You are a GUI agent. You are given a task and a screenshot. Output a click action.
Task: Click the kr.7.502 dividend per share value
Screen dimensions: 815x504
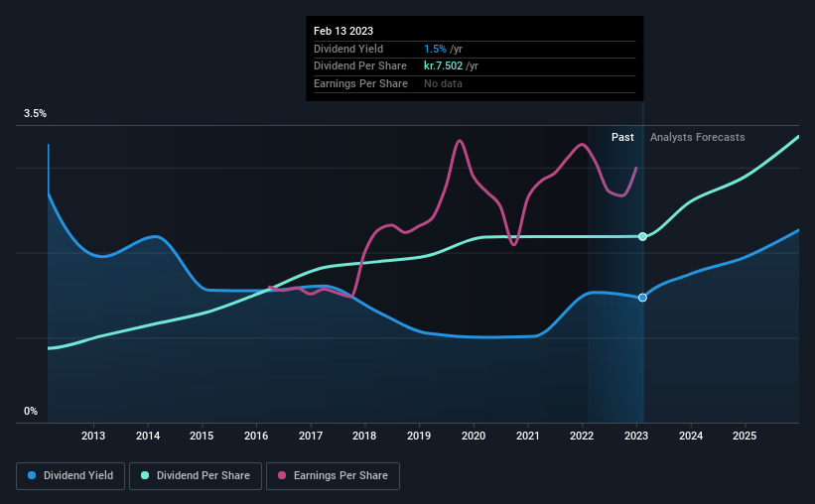(444, 66)
